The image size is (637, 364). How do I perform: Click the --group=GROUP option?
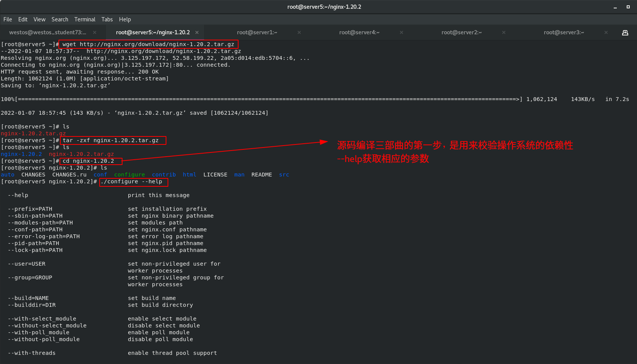[30, 277]
